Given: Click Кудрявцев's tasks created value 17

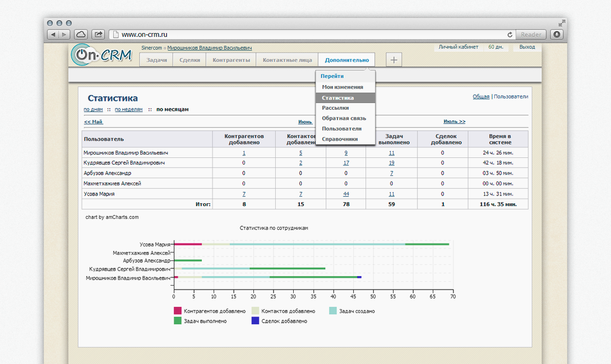Looking at the screenshot, I should click(x=346, y=163).
